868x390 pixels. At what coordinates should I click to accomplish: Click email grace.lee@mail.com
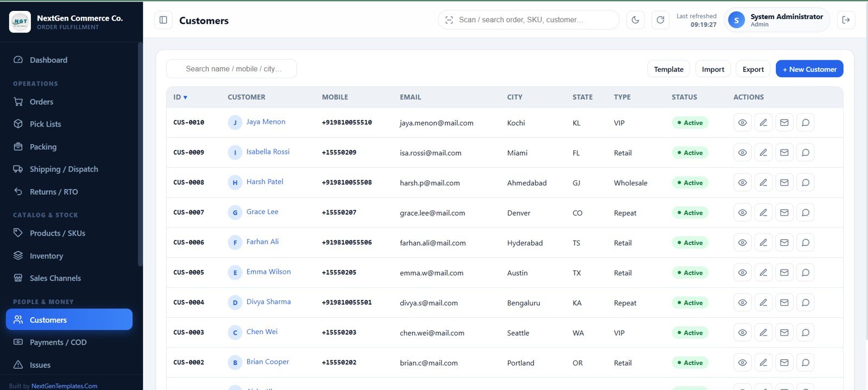[x=432, y=213]
